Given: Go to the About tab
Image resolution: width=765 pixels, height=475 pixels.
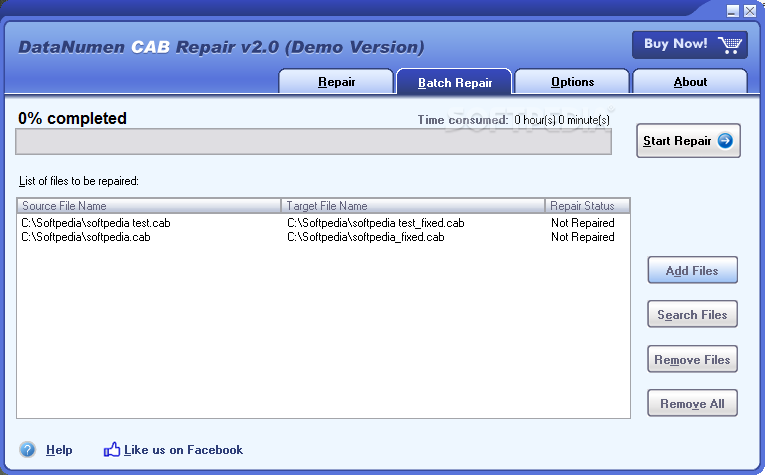Looking at the screenshot, I should pyautogui.click(x=690, y=81).
